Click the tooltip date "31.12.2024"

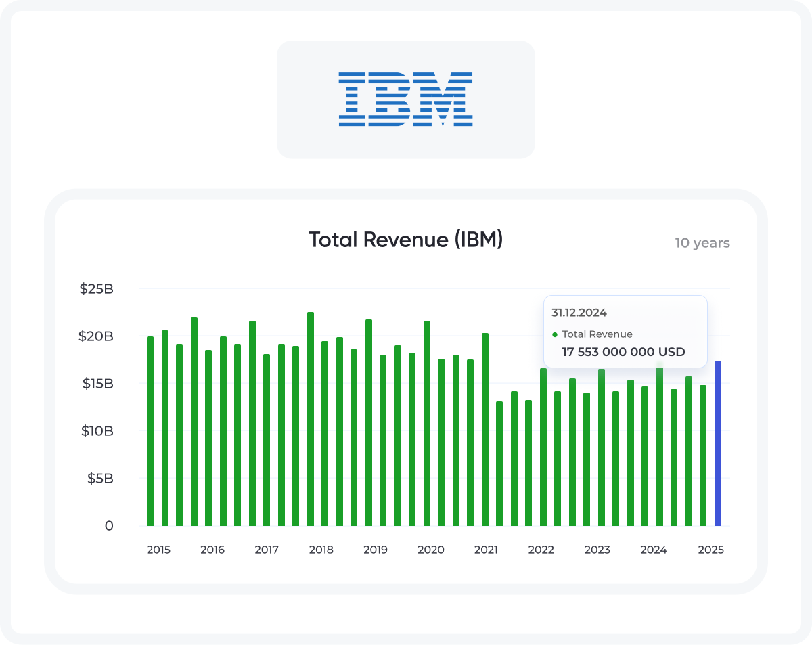click(579, 313)
